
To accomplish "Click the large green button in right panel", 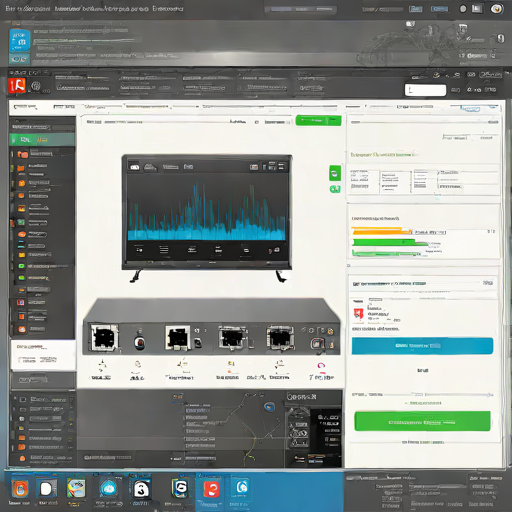I will pyautogui.click(x=422, y=421).
